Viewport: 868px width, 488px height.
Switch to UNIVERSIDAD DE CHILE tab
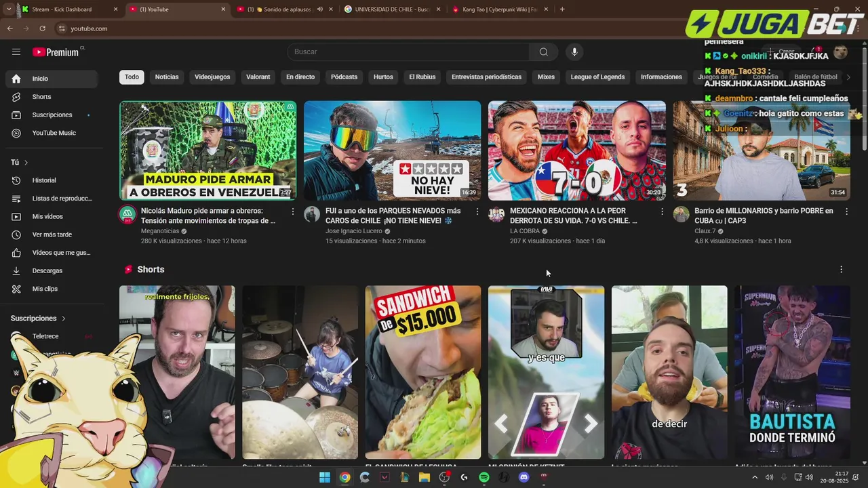pyautogui.click(x=393, y=9)
